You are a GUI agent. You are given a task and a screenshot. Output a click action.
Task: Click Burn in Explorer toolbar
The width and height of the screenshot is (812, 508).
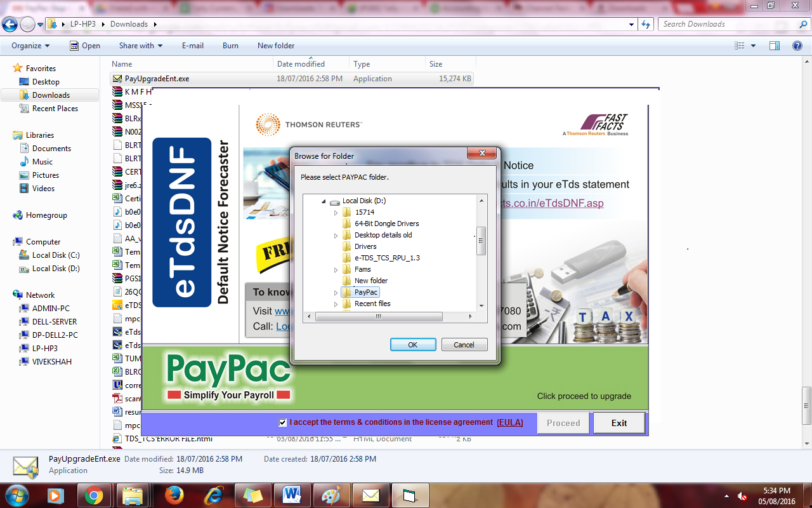click(231, 46)
